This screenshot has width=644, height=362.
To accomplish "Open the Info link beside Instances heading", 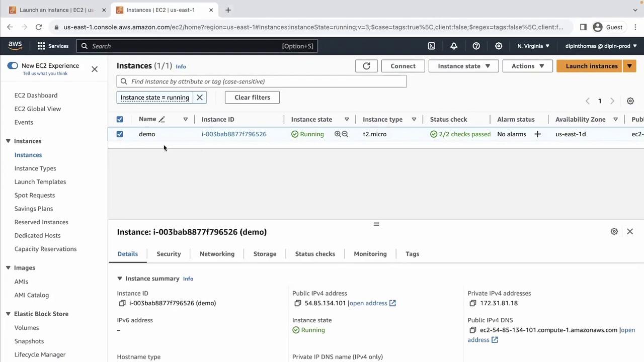I will (181, 66).
